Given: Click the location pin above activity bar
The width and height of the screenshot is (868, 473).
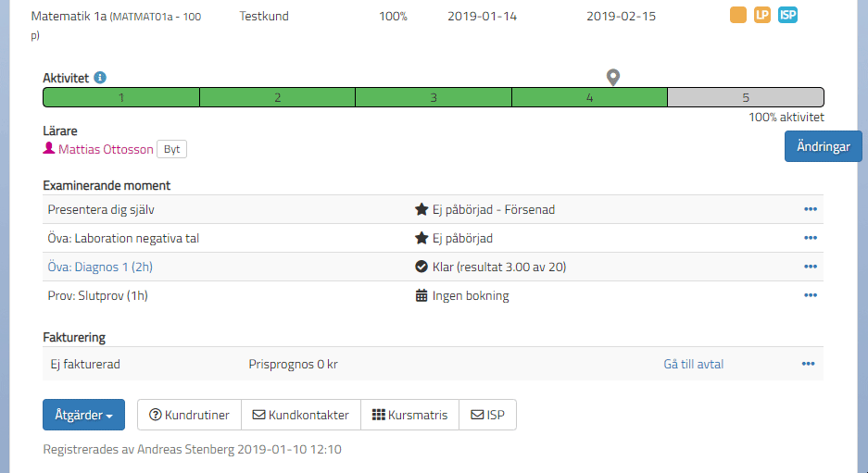Looking at the screenshot, I should 612,77.
